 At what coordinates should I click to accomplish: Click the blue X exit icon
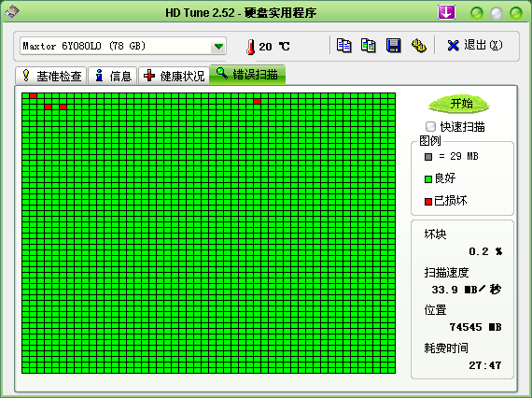click(x=453, y=46)
